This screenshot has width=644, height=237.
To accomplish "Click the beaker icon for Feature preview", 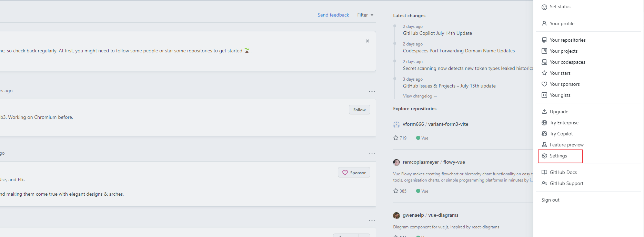I will coord(544,145).
